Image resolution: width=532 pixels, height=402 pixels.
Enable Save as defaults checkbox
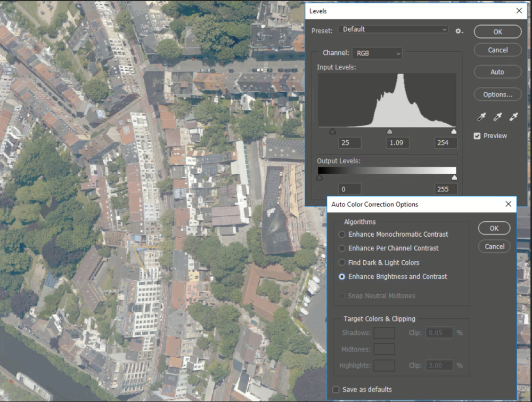(336, 389)
